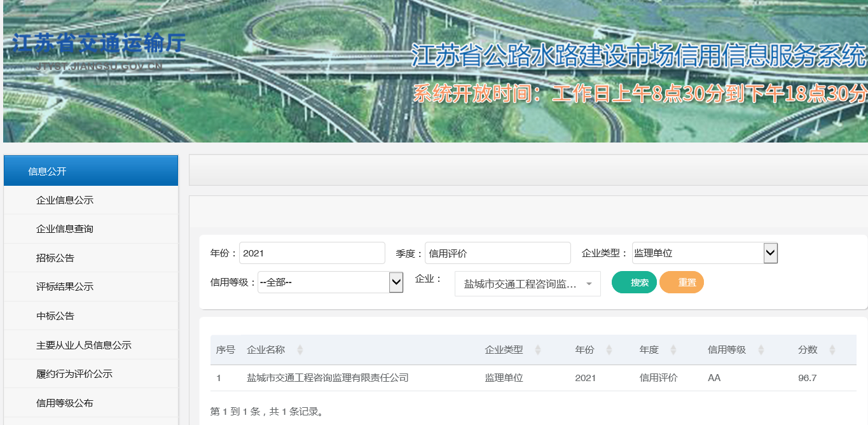The height and width of the screenshot is (425, 868).
Task: Open 企业信息查询 in the sidebar
Action: pyautogui.click(x=90, y=228)
